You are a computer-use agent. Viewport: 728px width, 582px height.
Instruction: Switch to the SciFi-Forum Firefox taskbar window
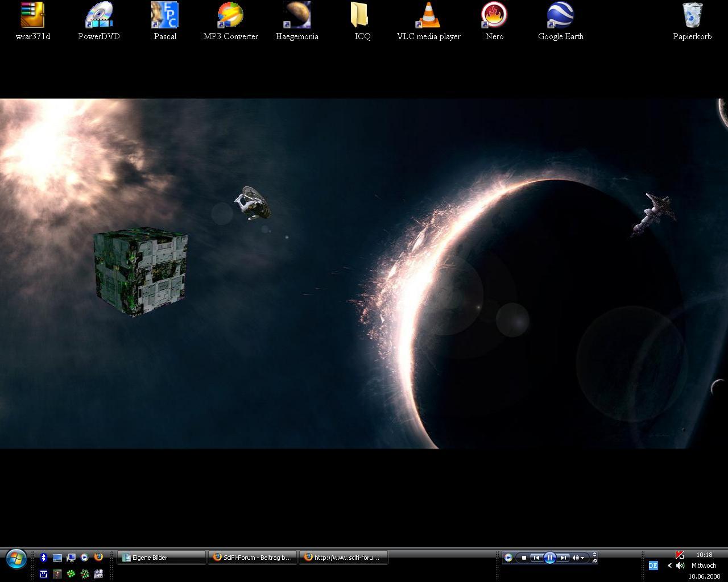(x=253, y=558)
